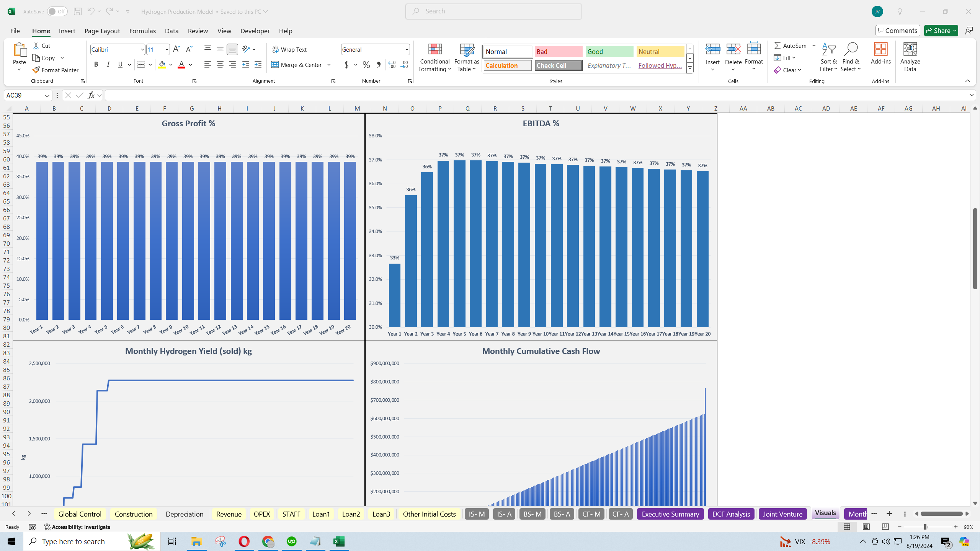980x551 pixels.
Task: Click the Search box in title bar
Action: (x=493, y=11)
